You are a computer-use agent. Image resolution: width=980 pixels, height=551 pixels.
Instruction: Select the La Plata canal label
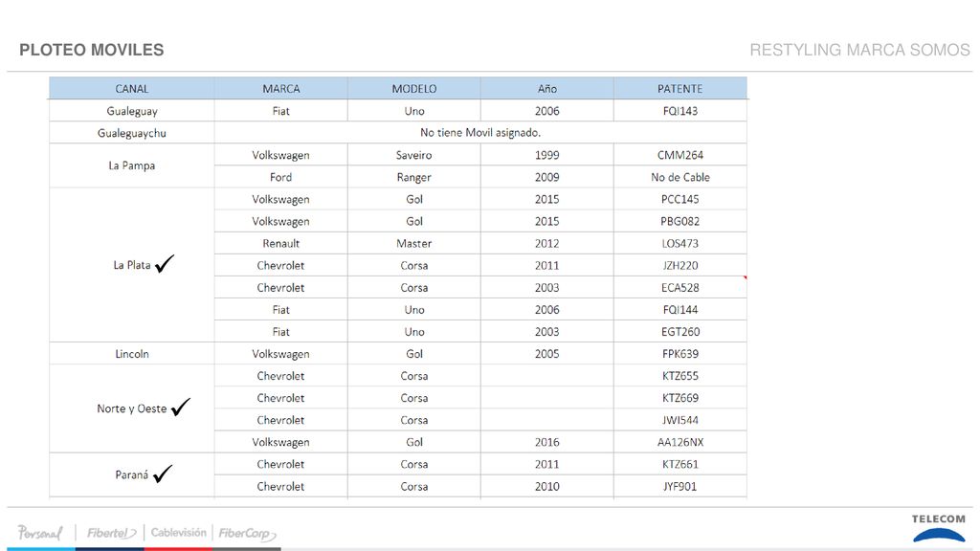click(132, 265)
